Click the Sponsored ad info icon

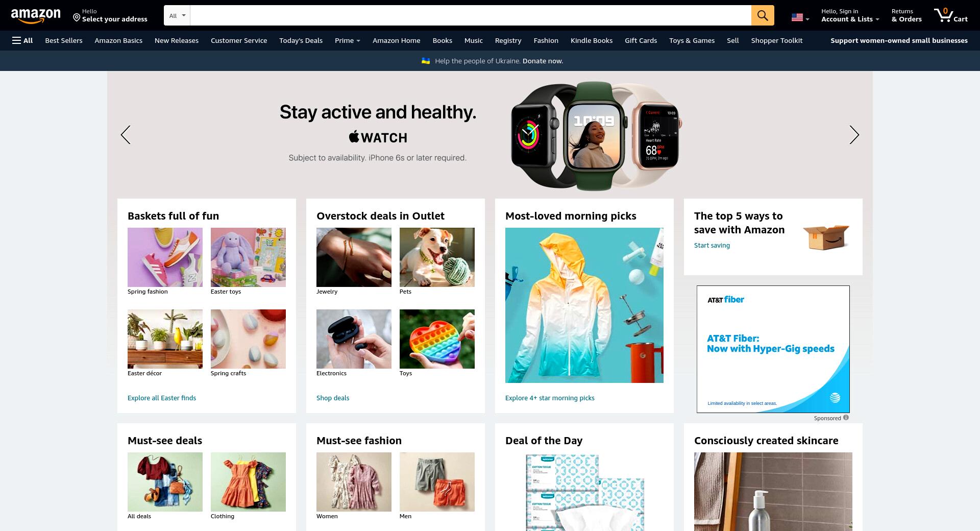click(x=846, y=418)
